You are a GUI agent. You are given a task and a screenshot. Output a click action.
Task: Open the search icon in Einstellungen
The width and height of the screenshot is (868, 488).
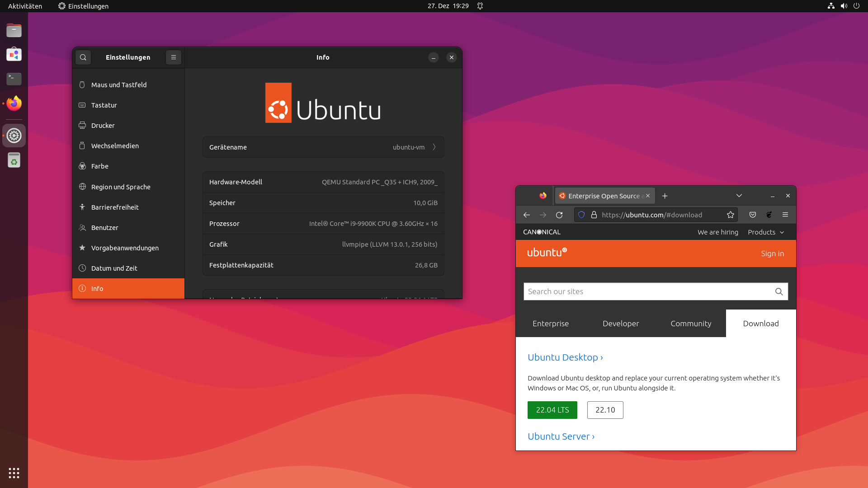tap(83, 57)
